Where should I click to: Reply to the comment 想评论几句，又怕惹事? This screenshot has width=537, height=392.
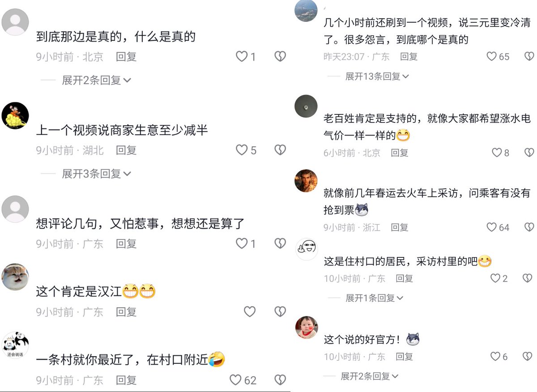pos(126,244)
